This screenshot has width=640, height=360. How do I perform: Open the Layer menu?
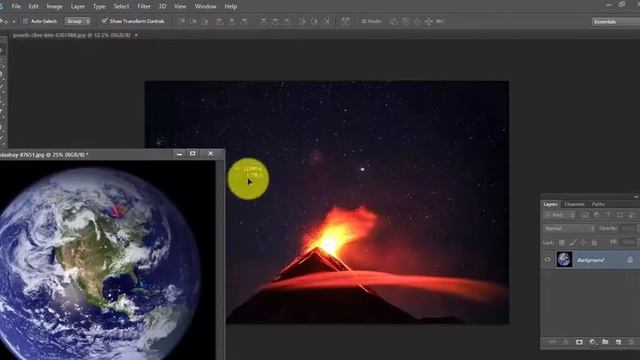tap(78, 7)
